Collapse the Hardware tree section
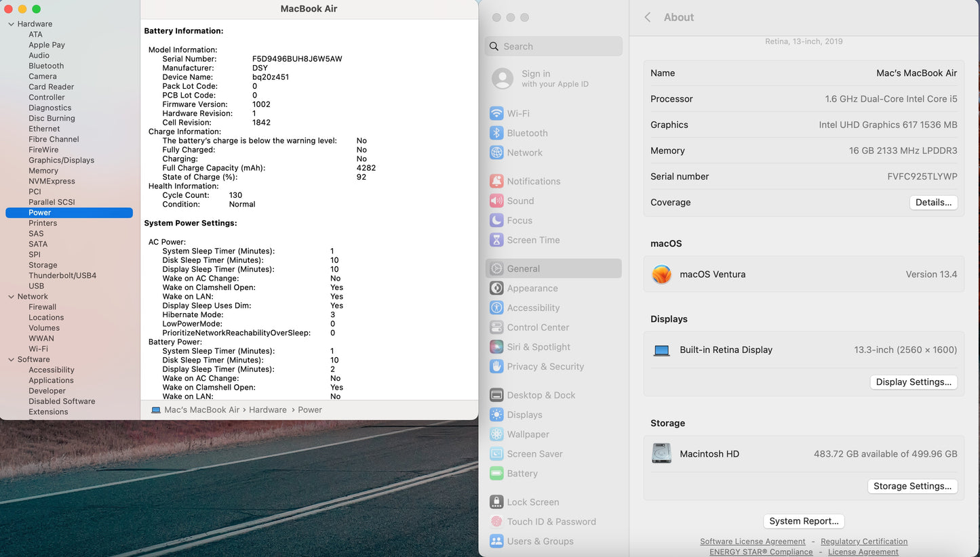Viewport: 980px width, 557px height. click(x=11, y=24)
